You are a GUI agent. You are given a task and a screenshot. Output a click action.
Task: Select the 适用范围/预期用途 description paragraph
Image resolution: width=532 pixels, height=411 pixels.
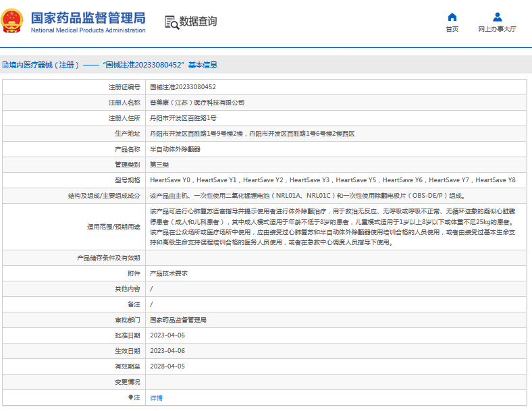332,227
